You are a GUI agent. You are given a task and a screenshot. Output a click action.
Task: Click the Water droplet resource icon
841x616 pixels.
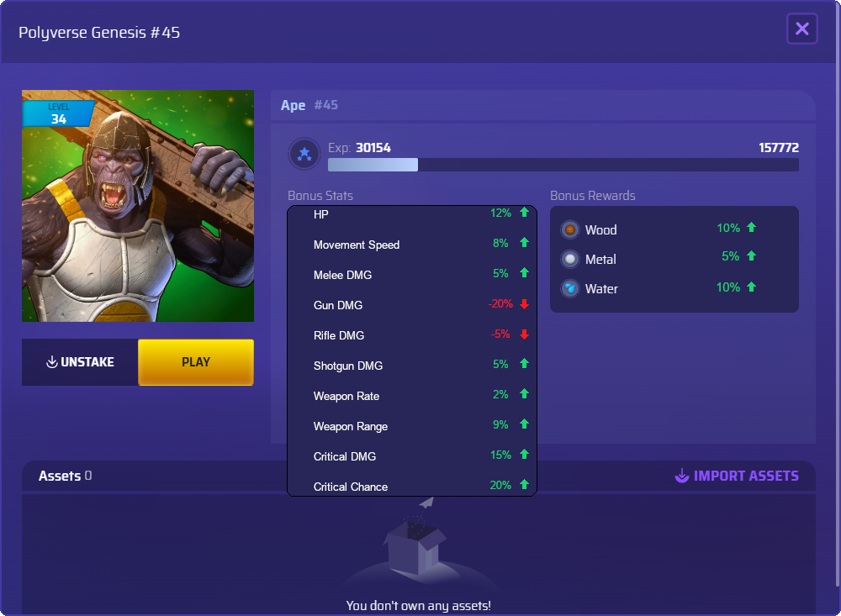[x=570, y=288]
